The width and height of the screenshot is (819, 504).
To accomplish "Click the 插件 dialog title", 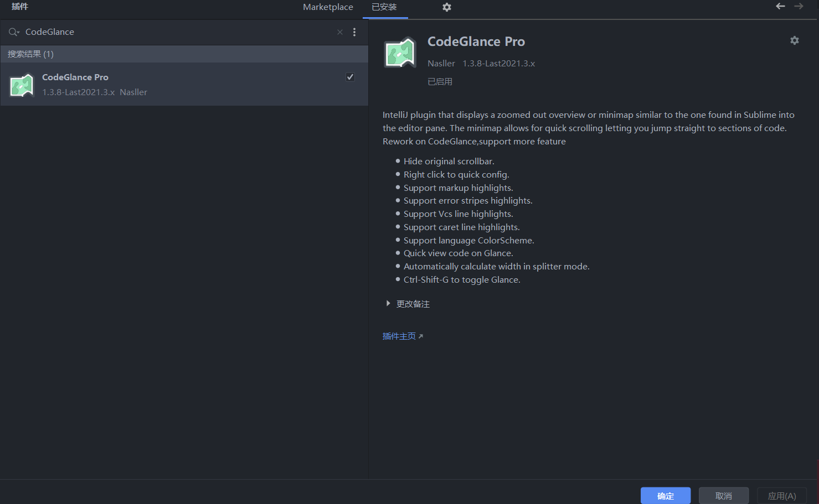I will pos(20,7).
